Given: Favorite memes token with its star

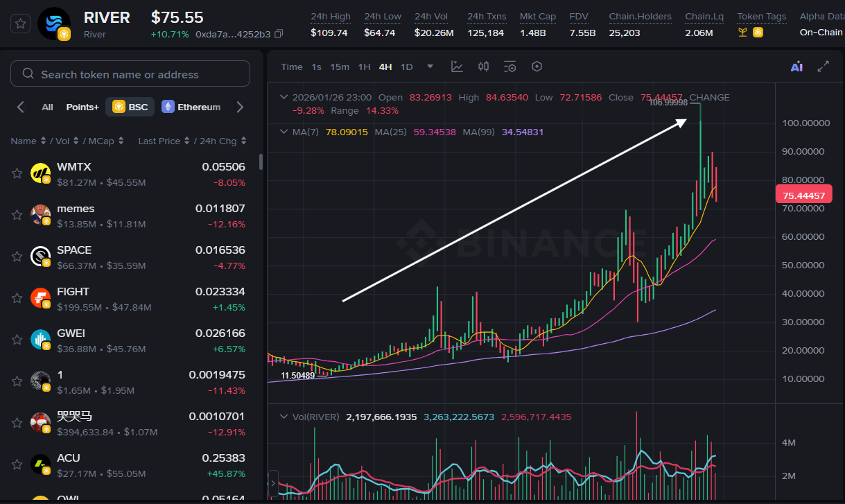Looking at the screenshot, I should (x=17, y=216).
